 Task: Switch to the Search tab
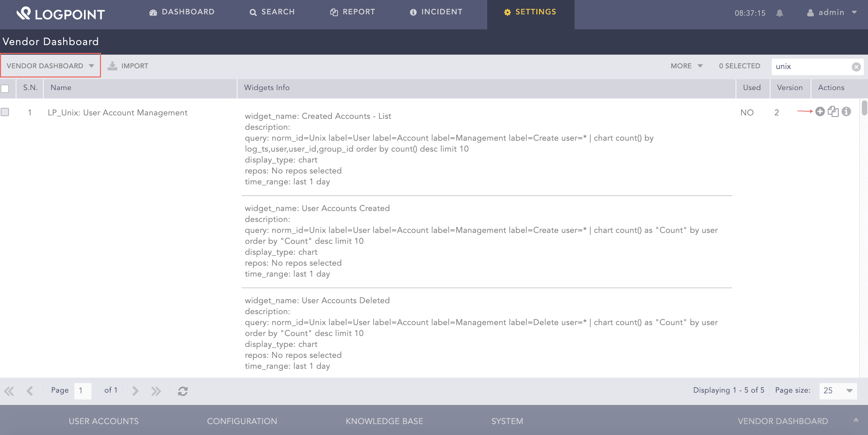point(272,12)
